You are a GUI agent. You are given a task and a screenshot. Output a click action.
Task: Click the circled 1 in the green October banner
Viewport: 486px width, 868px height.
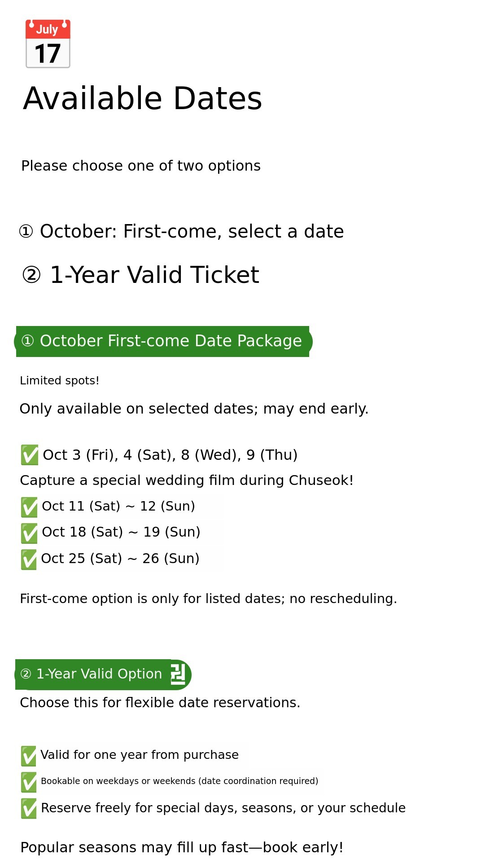tap(28, 341)
